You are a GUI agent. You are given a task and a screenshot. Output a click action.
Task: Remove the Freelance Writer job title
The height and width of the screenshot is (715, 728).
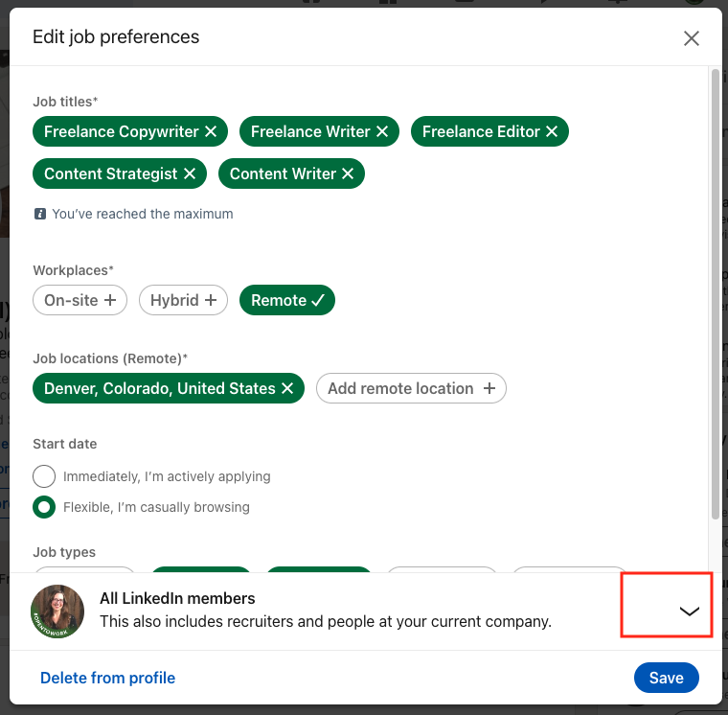click(382, 132)
